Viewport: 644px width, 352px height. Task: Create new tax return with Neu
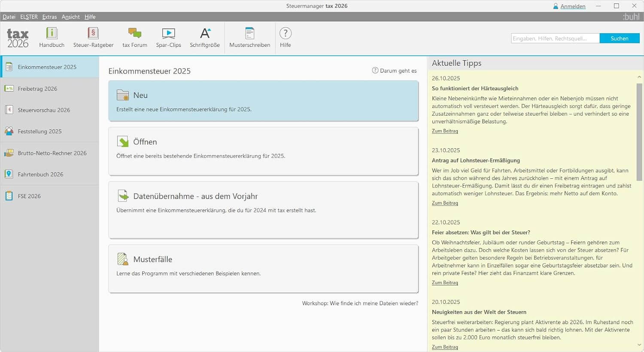[263, 101]
